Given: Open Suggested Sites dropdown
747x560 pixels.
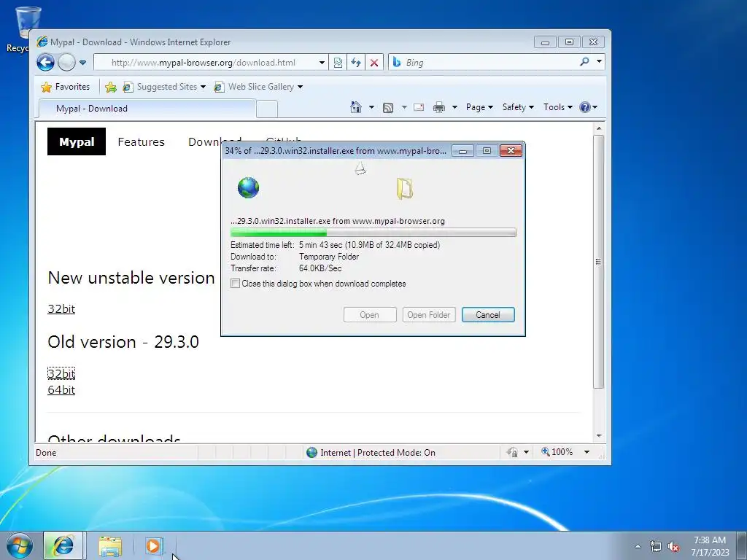Looking at the screenshot, I should click(x=164, y=87).
